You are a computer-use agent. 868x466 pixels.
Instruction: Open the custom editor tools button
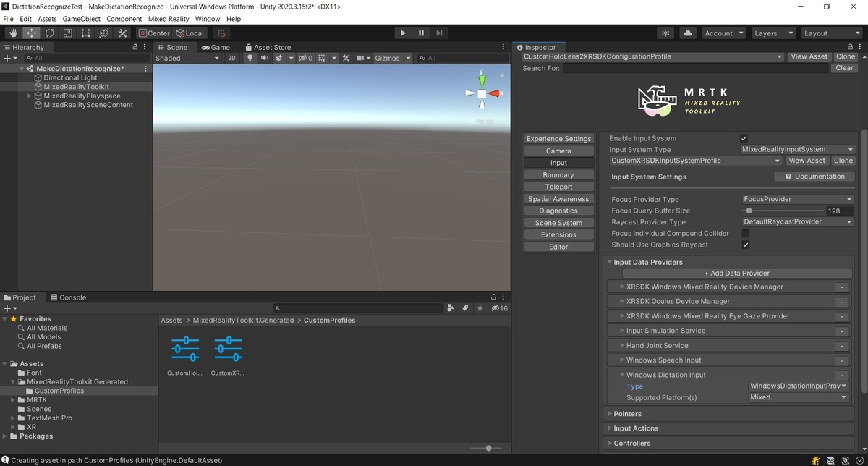122,33
